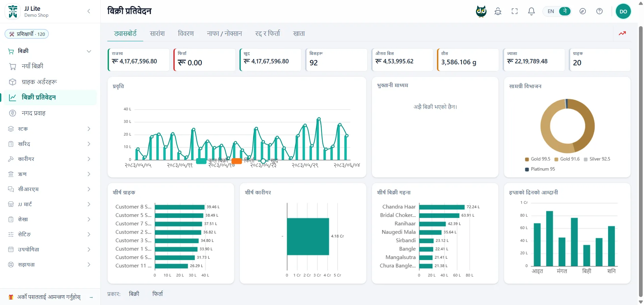Click the राजस्व revenue summary card

[139, 60]
